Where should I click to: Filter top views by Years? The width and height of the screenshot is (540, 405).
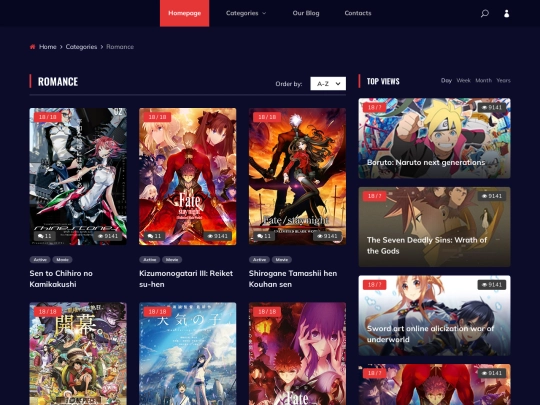[503, 80]
